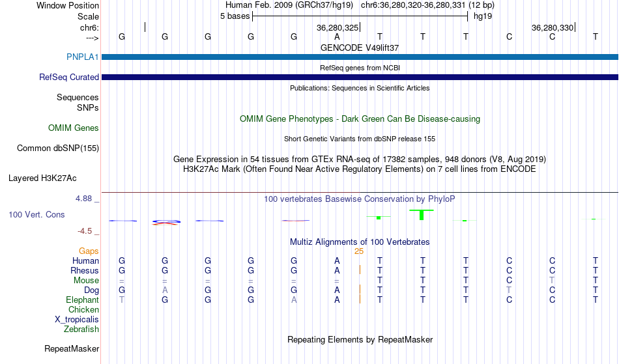
Task: Open the H3K27Ac Mark ENCODE track title
Action: [360, 169]
